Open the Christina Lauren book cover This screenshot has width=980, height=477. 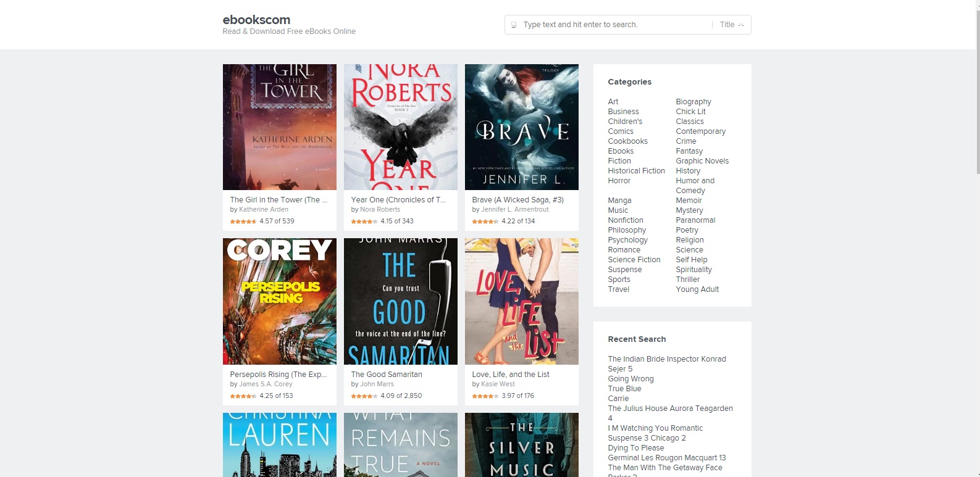pos(280,445)
